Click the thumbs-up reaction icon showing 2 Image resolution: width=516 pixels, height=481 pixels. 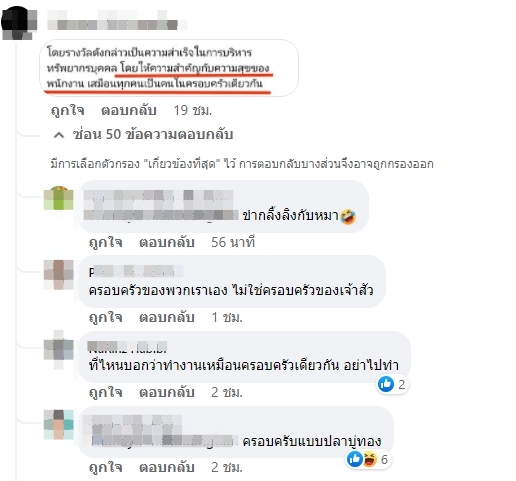(x=386, y=384)
